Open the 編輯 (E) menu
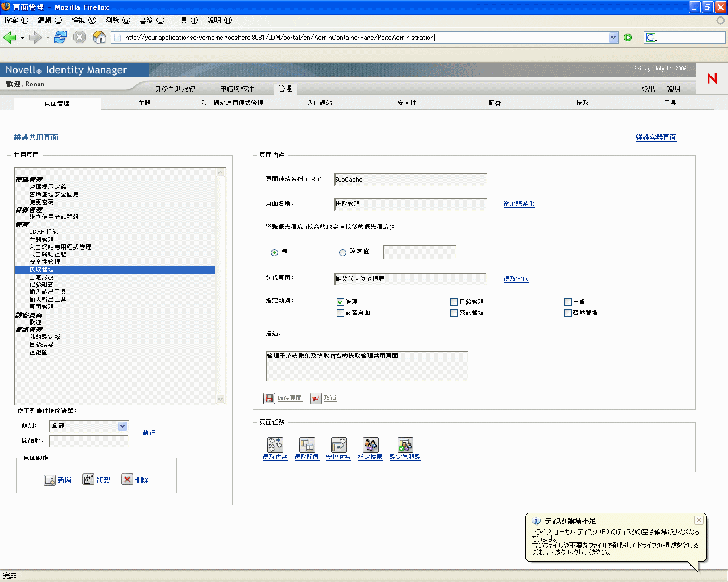 point(49,20)
